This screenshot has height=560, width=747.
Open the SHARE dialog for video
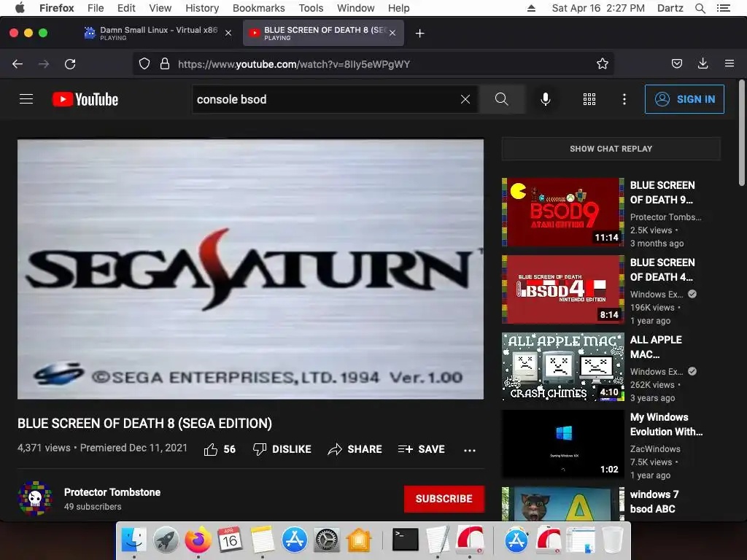355,449
